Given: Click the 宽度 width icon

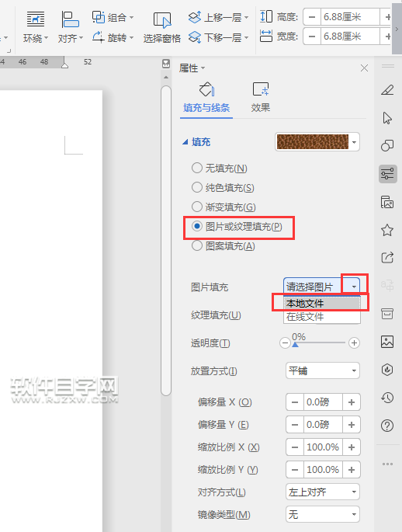Looking at the screenshot, I should [x=266, y=36].
